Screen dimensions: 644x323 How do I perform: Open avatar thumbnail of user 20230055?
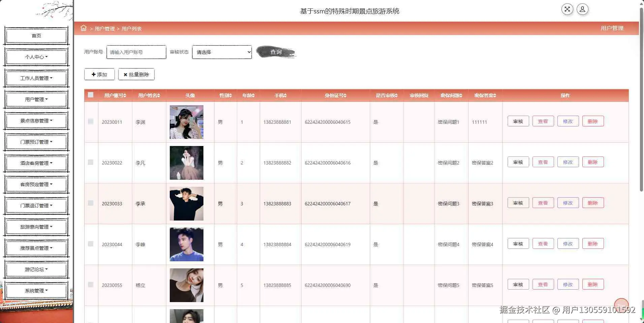tap(187, 285)
